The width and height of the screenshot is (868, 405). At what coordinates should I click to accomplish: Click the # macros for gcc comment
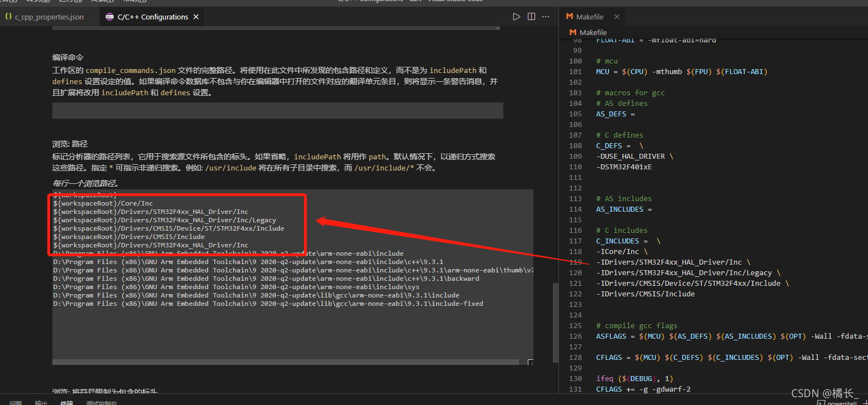(x=630, y=92)
